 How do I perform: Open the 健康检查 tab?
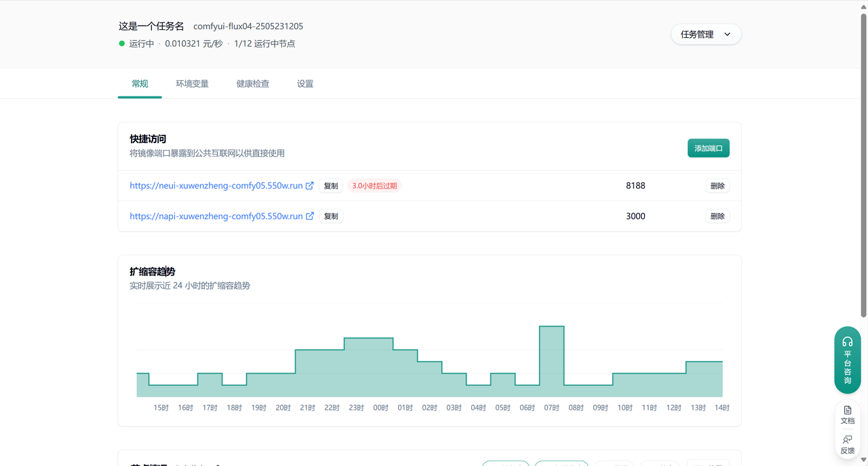252,84
